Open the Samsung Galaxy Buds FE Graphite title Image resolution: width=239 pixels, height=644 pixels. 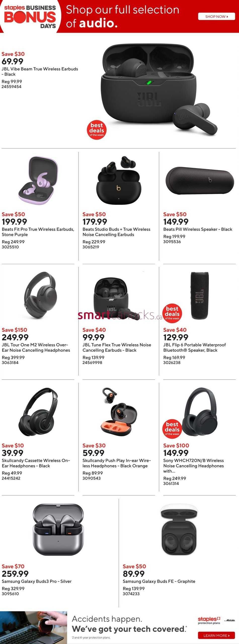click(x=159, y=581)
